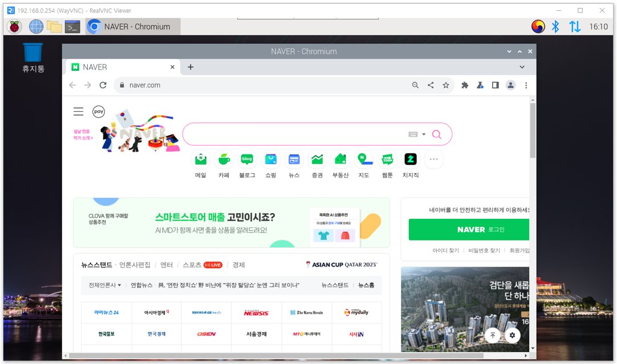Open the Raspberry Pi main menu
This screenshot has height=364, width=617.
pos(15,27)
